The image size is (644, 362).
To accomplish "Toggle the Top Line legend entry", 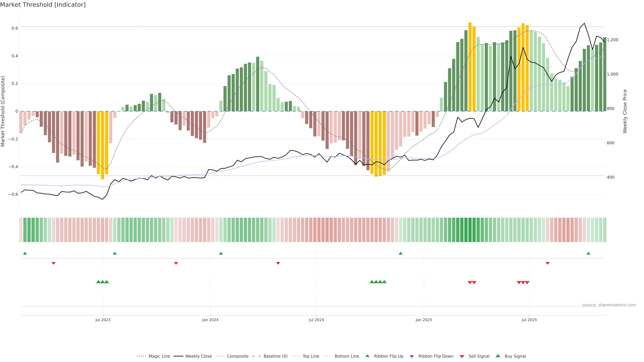I will pyautogui.click(x=311, y=356).
